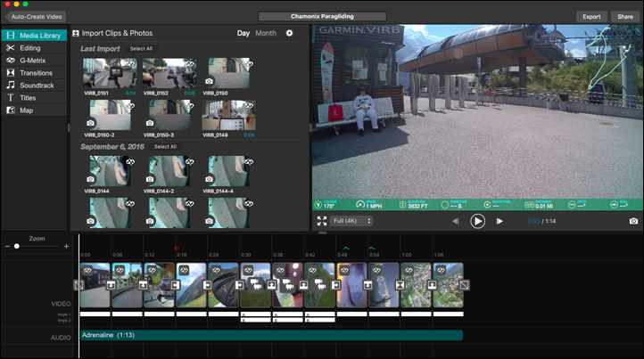Step back one frame
644x359 pixels.
click(455, 221)
